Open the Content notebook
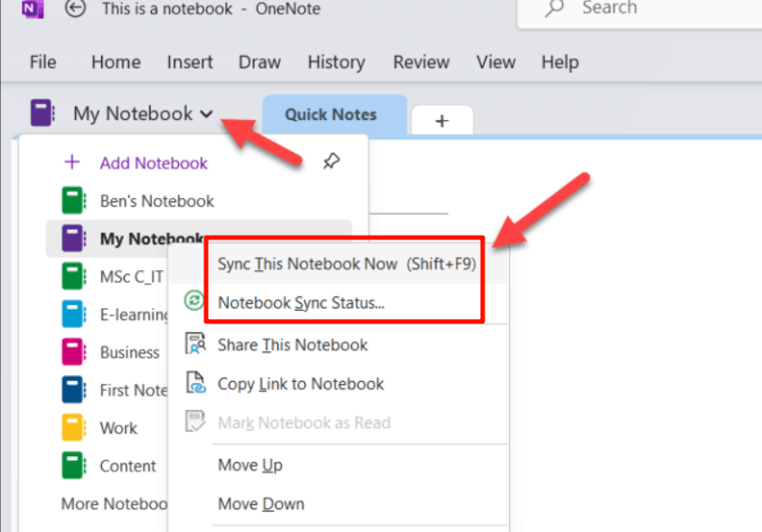Viewport: 762px width, 532px height. pyautogui.click(x=127, y=466)
